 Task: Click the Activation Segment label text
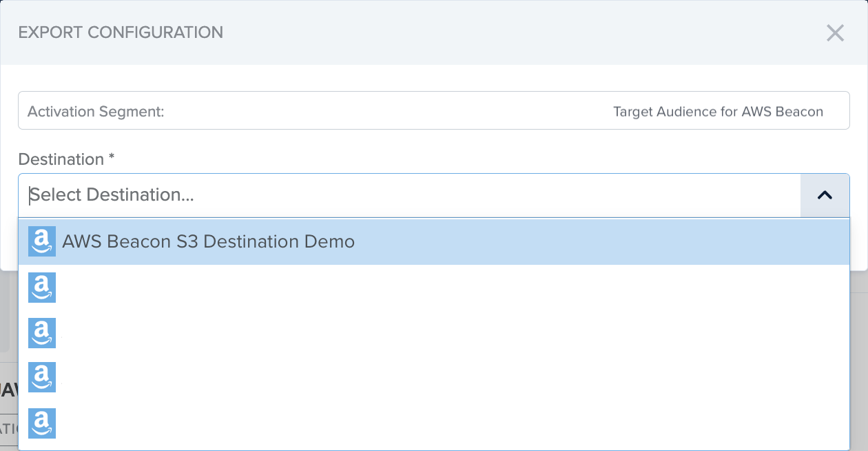(x=96, y=112)
